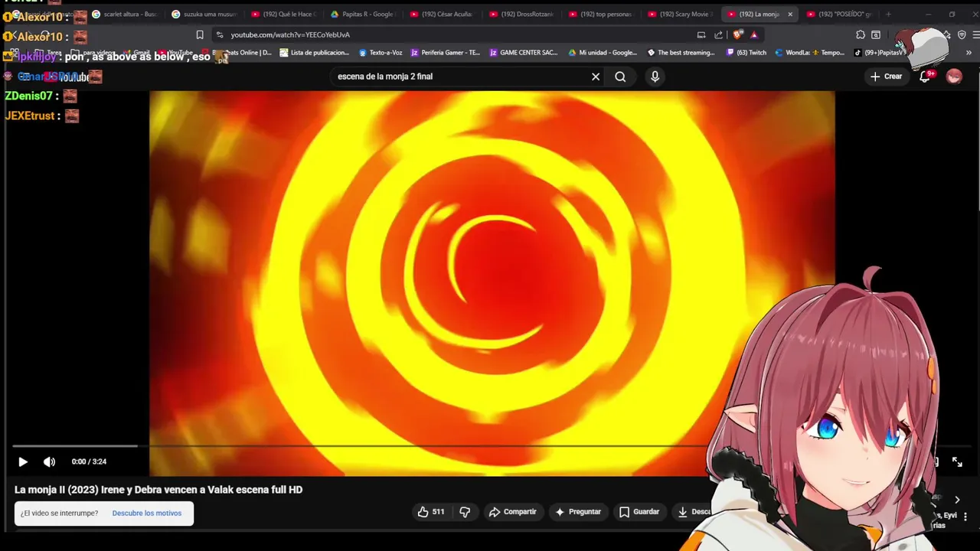Click the Preguntar button
Image resolution: width=980 pixels, height=551 pixels.
click(x=577, y=512)
